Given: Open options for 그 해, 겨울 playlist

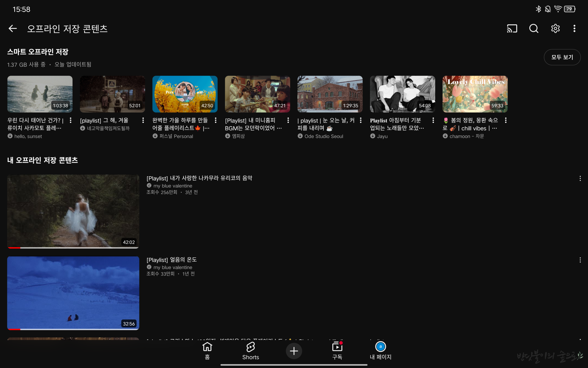Looking at the screenshot, I should (143, 120).
